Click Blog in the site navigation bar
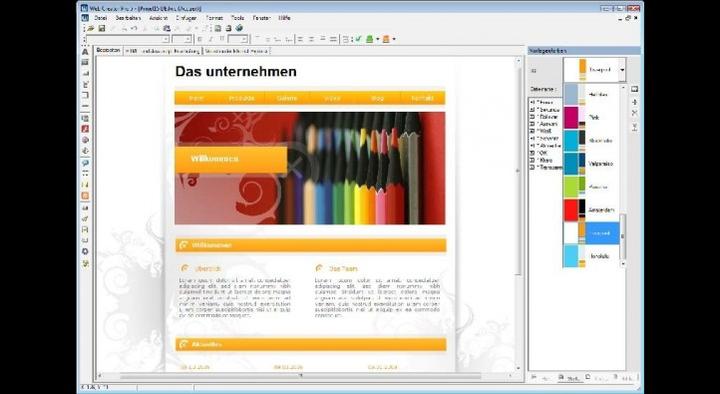Image resolution: width=720 pixels, height=394 pixels. tap(377, 98)
